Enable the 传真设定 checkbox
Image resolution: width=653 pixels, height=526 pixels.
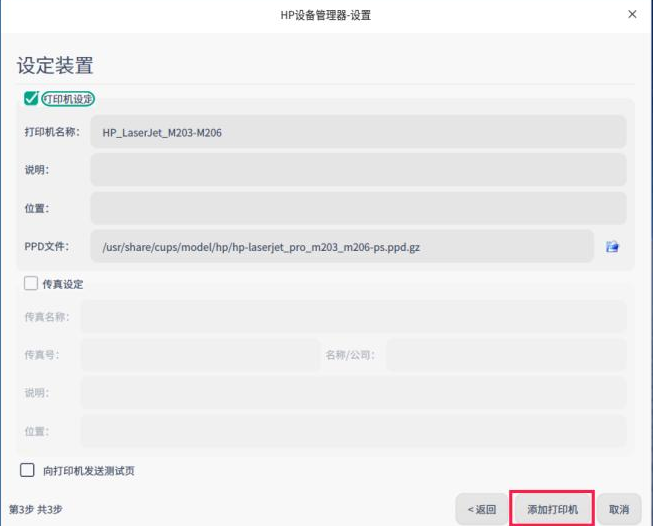pyautogui.click(x=31, y=283)
